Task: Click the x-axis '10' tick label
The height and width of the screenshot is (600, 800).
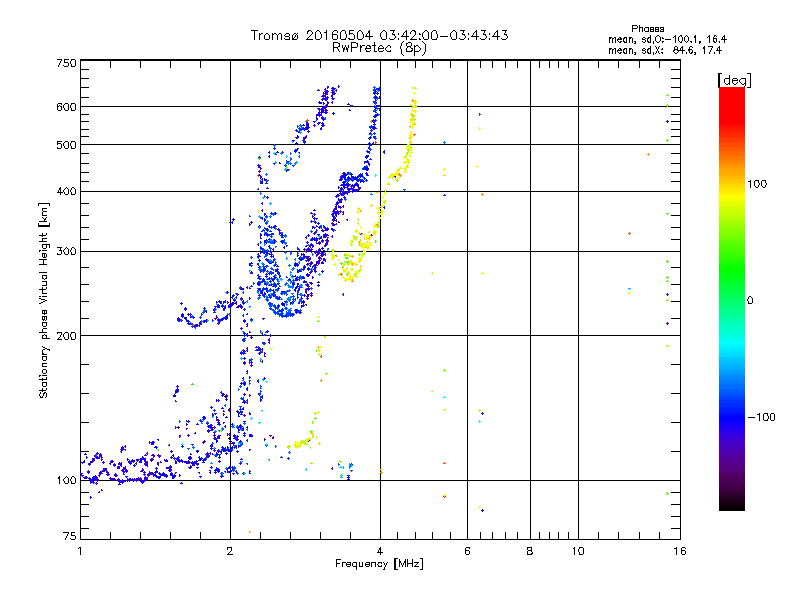Action: click(x=578, y=551)
